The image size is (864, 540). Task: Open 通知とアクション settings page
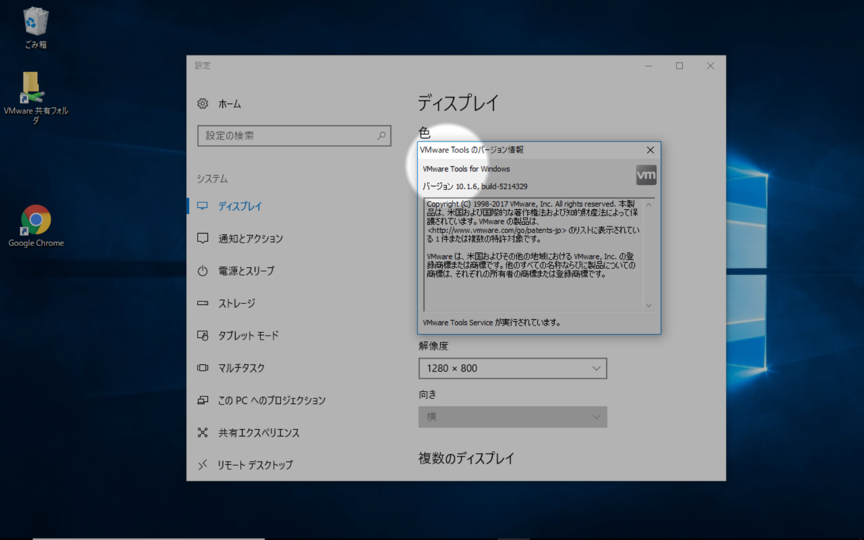click(x=251, y=239)
